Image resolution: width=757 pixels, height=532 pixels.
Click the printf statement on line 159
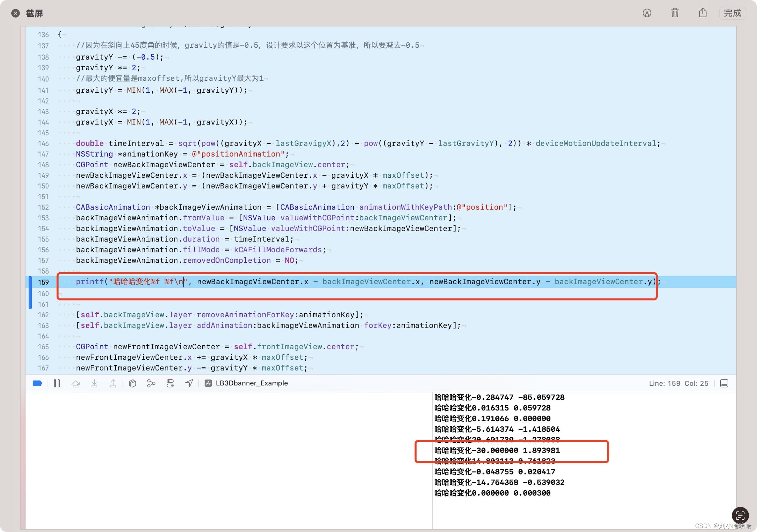pos(368,282)
